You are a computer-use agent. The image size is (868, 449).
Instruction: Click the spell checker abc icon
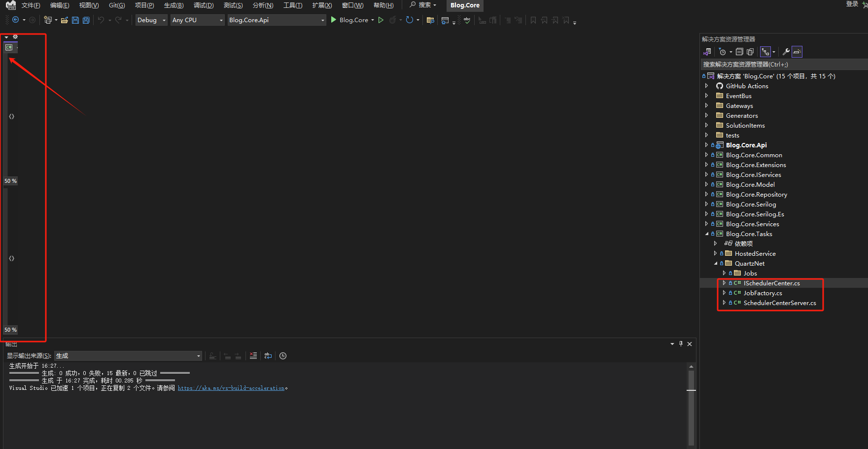467,20
